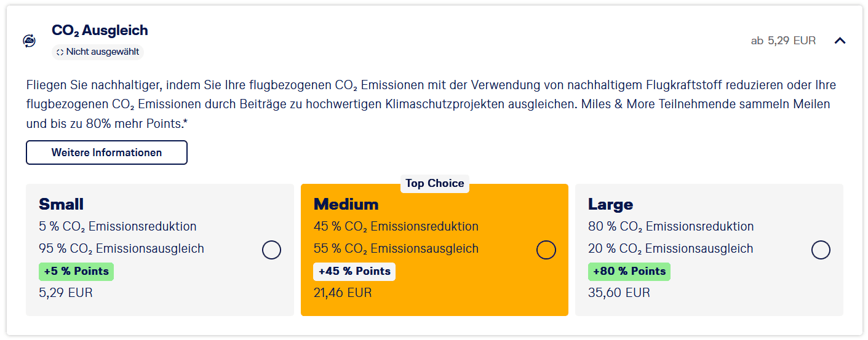Click the small icon beside Nicht ausgewählt

click(60, 52)
